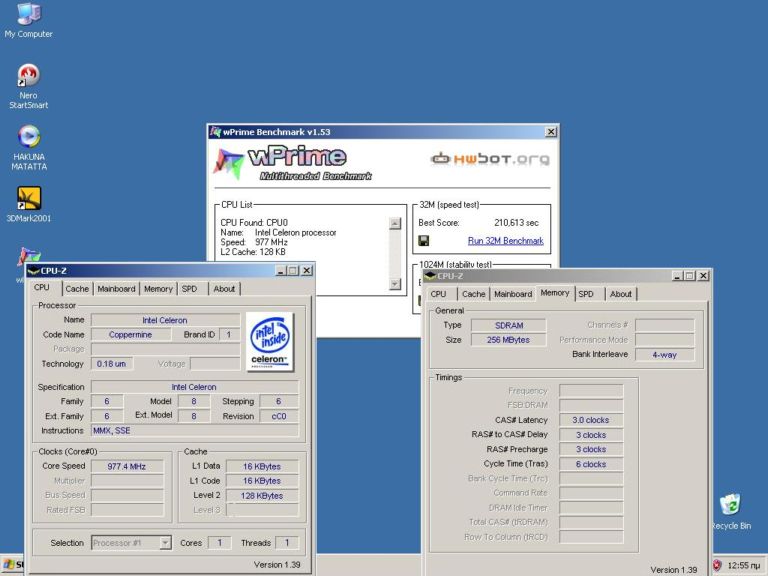Open About tab in left CPU-Z

click(x=224, y=288)
